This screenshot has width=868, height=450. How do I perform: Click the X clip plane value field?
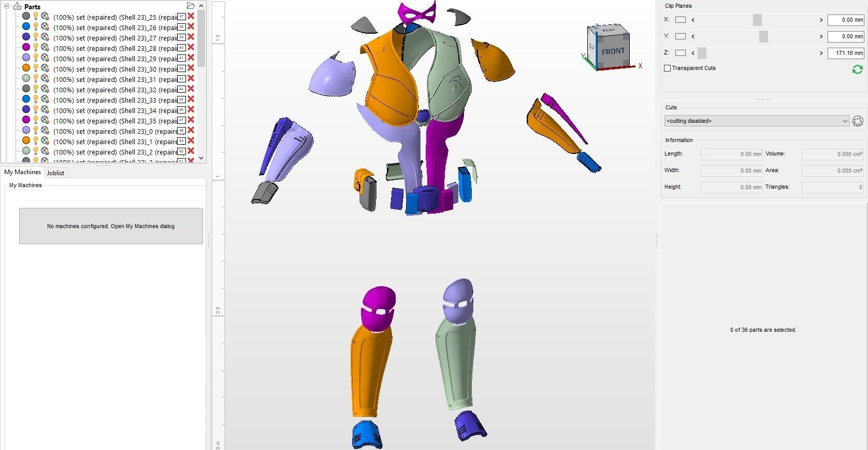[x=845, y=20]
